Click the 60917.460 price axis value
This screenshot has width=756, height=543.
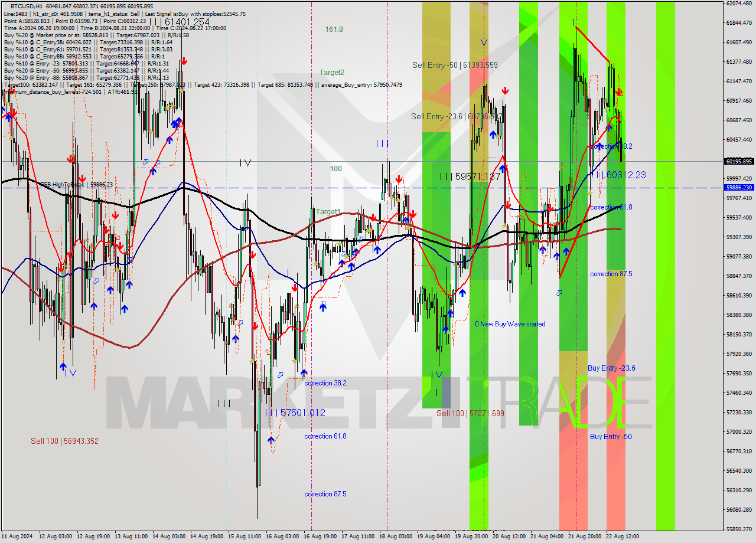coord(739,101)
